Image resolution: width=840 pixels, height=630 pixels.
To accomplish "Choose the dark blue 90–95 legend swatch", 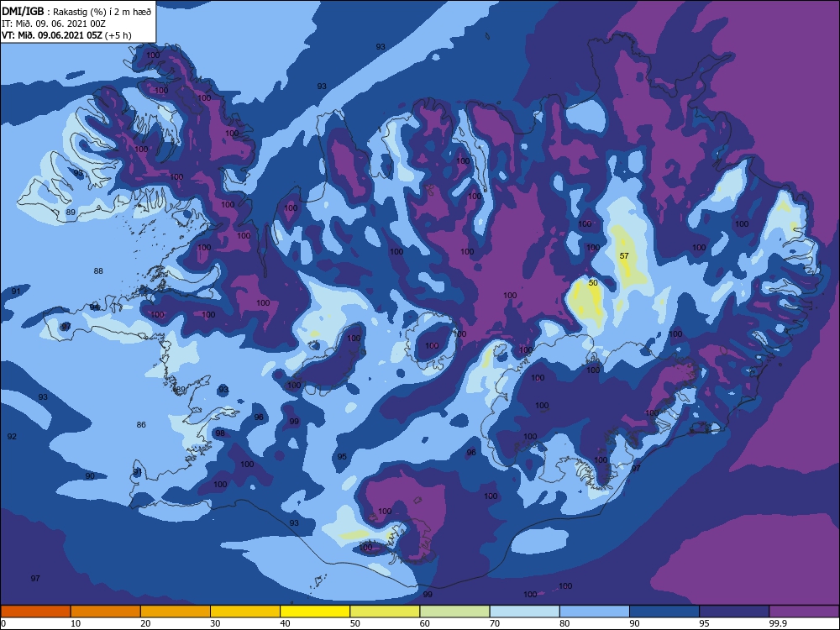I will click(664, 612).
